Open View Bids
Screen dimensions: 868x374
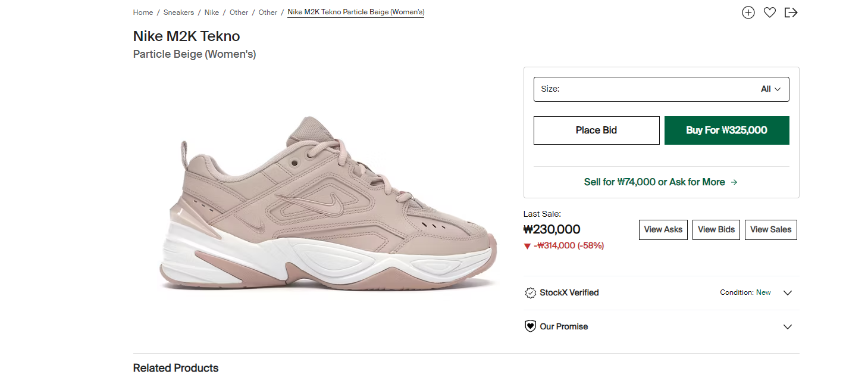coord(716,230)
